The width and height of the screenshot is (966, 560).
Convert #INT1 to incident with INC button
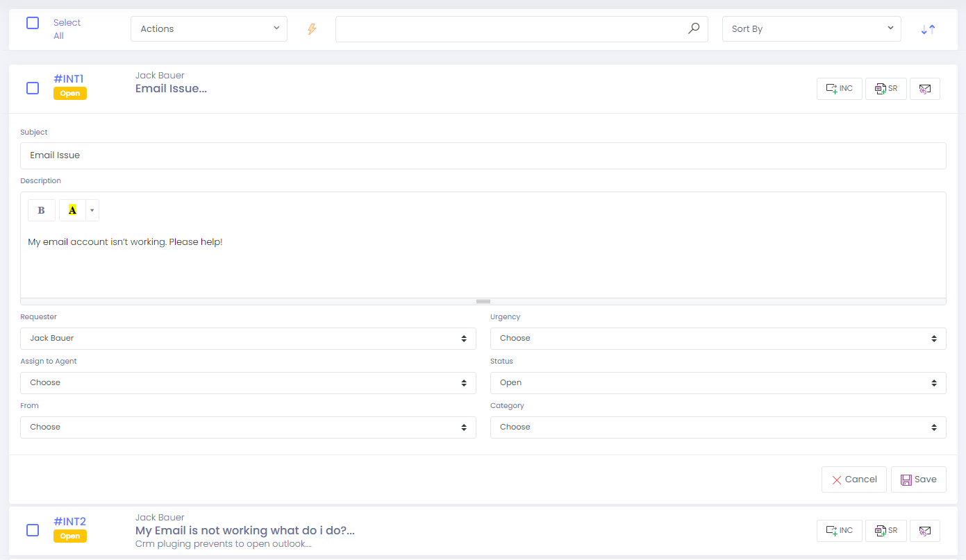[839, 89]
